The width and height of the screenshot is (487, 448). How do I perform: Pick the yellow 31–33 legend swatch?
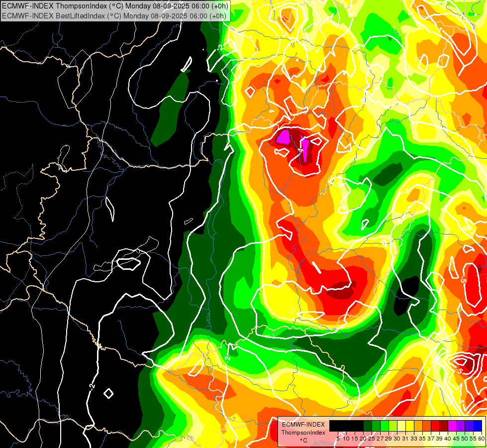(410, 426)
